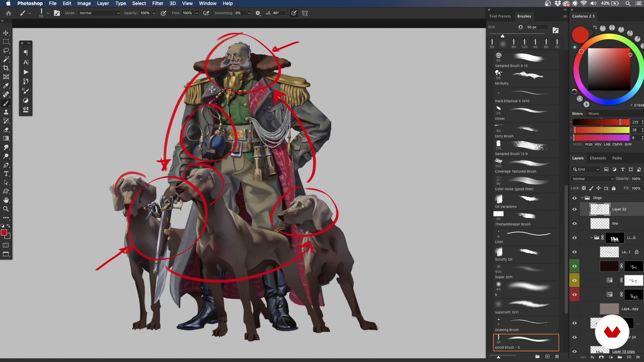Select the Eyedropper tool
Image resolution: width=644 pixels, height=362 pixels.
[6, 85]
